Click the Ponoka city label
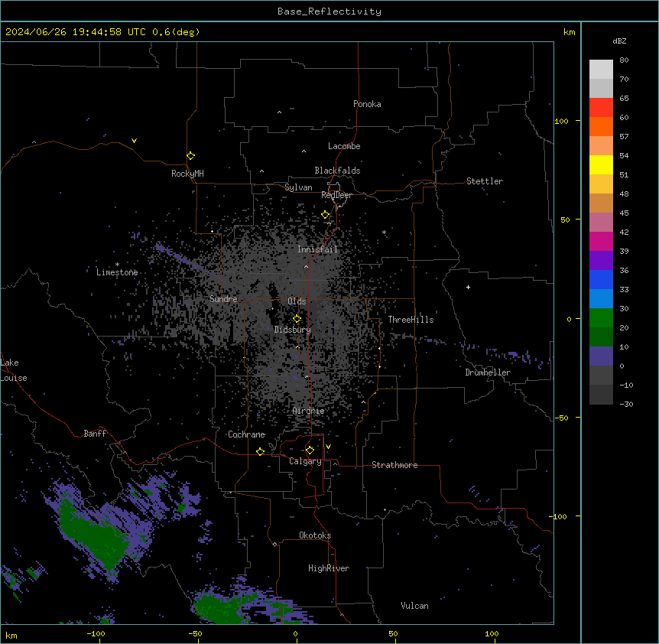Viewport: 659px width, 644px height. tap(367, 104)
